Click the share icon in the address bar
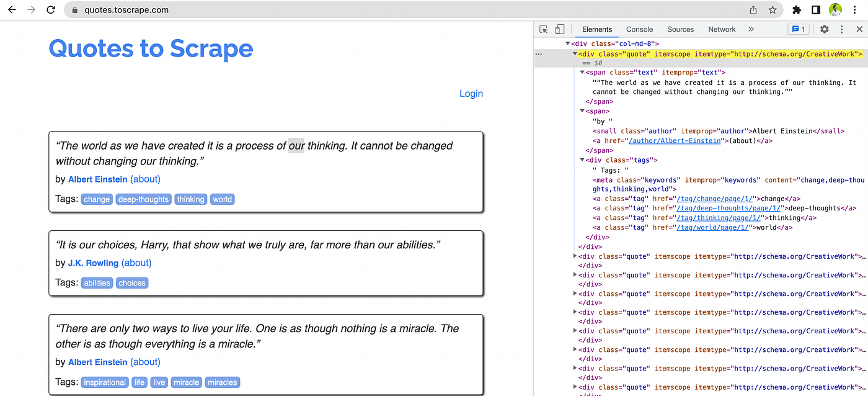 point(753,10)
